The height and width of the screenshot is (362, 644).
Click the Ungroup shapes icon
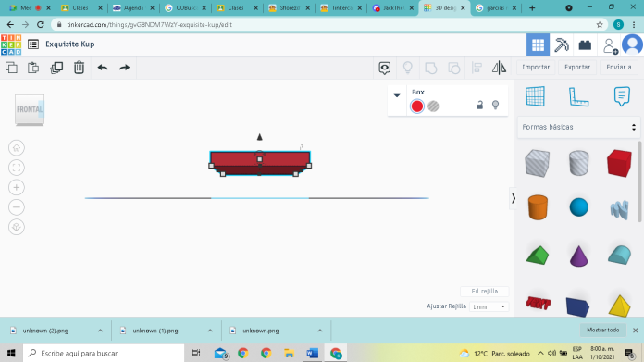pyautogui.click(x=453, y=68)
